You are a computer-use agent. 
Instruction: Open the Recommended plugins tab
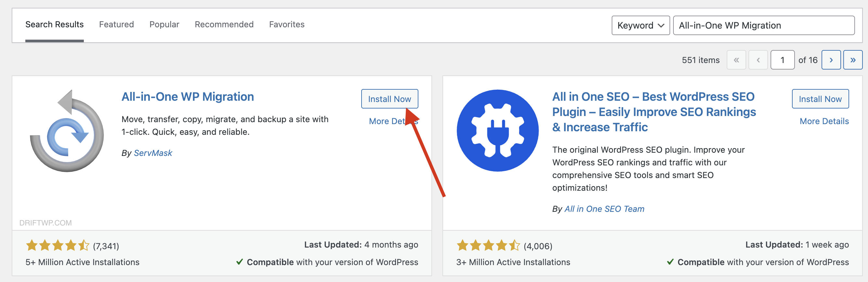click(224, 25)
